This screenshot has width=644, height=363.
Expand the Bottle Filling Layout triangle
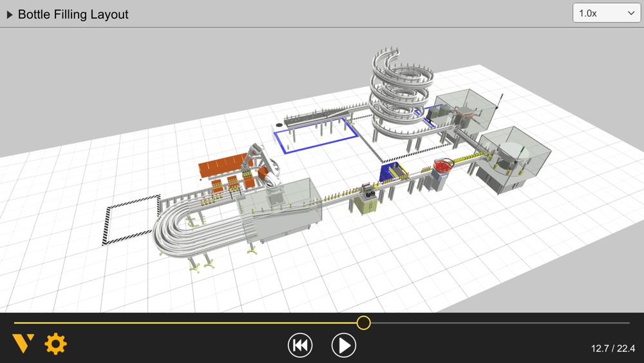coord(10,15)
